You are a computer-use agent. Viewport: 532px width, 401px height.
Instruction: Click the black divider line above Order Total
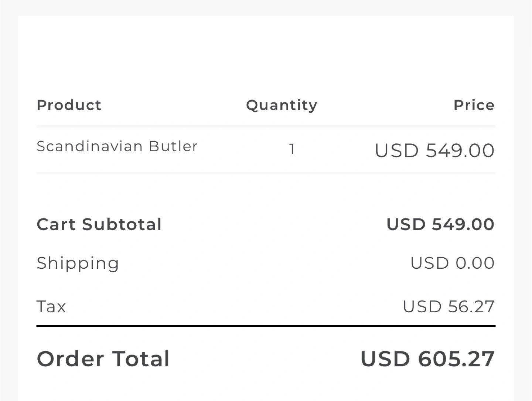pos(266,326)
